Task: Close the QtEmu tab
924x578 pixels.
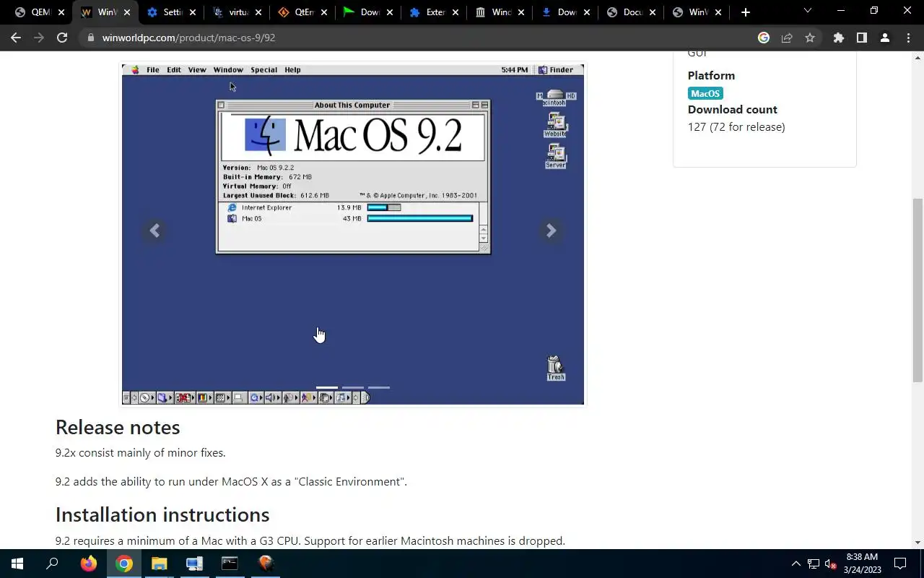Action: click(324, 12)
